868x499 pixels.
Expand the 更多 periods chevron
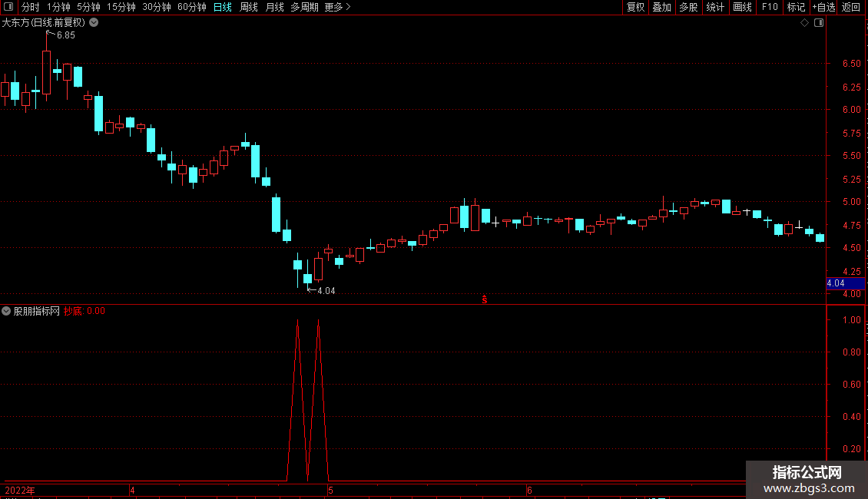point(348,7)
